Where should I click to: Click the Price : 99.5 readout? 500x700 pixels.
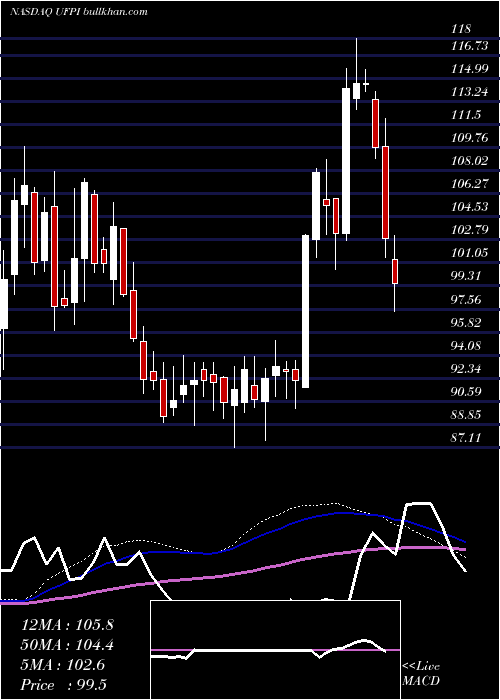[x=64, y=685]
